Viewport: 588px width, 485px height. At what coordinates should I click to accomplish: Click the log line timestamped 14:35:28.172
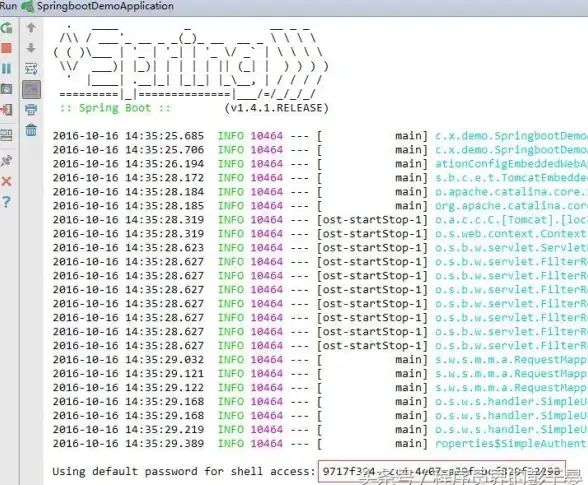coord(320,178)
